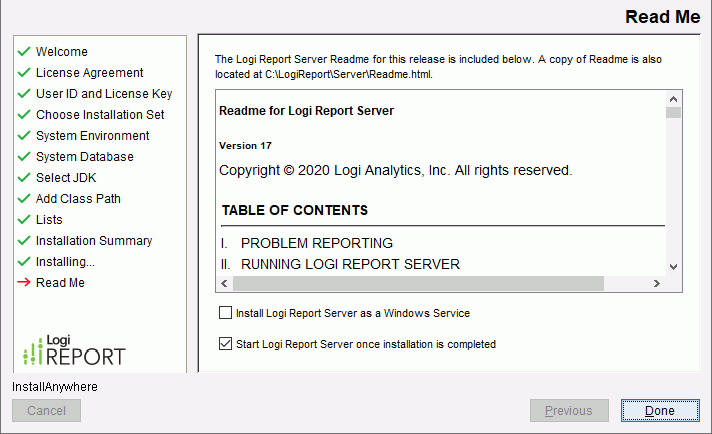Select the System Environment step label

[x=93, y=135]
